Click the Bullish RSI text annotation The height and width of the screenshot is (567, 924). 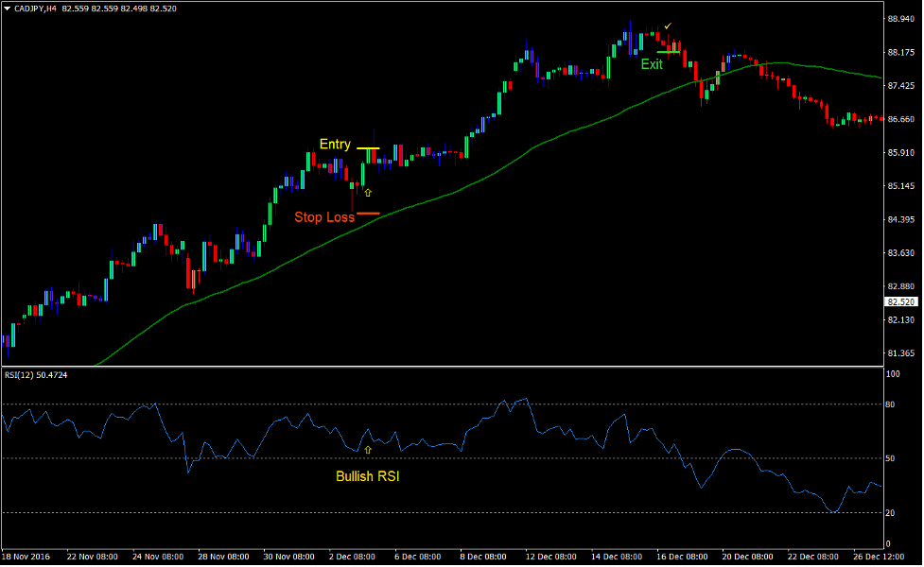point(367,477)
